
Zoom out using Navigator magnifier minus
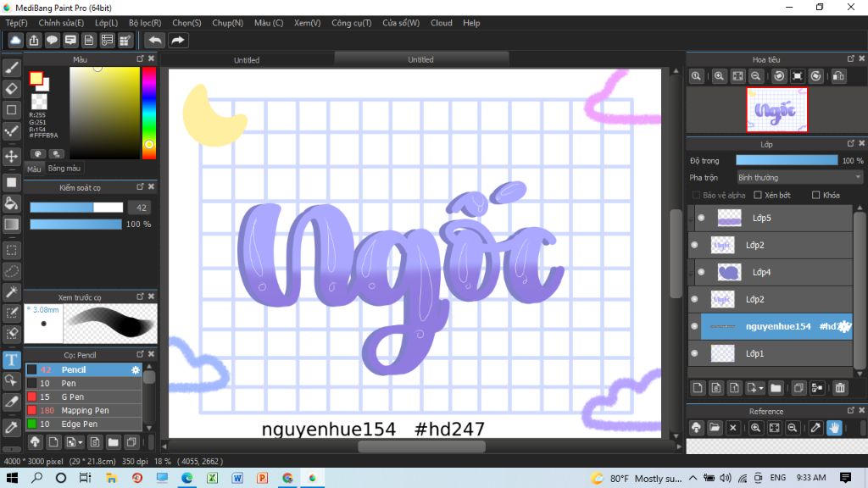coord(755,76)
